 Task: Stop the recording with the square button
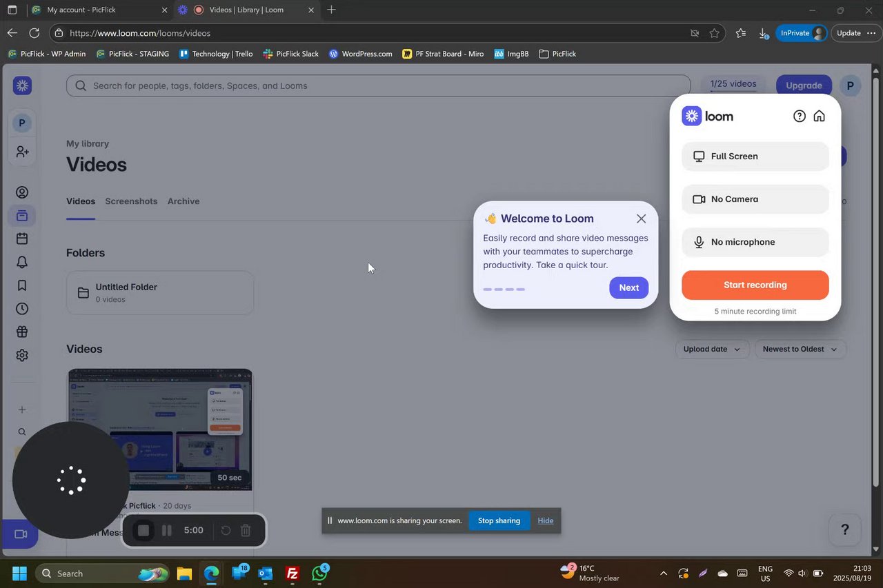pos(143,531)
